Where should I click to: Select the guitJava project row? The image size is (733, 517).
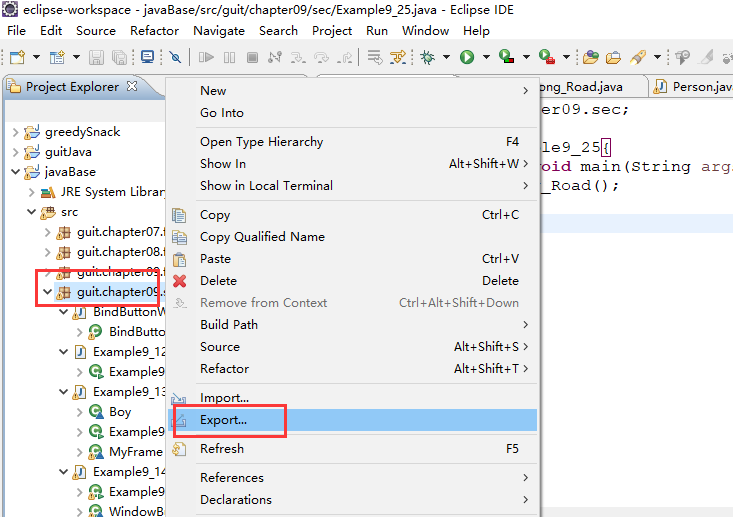click(x=68, y=152)
